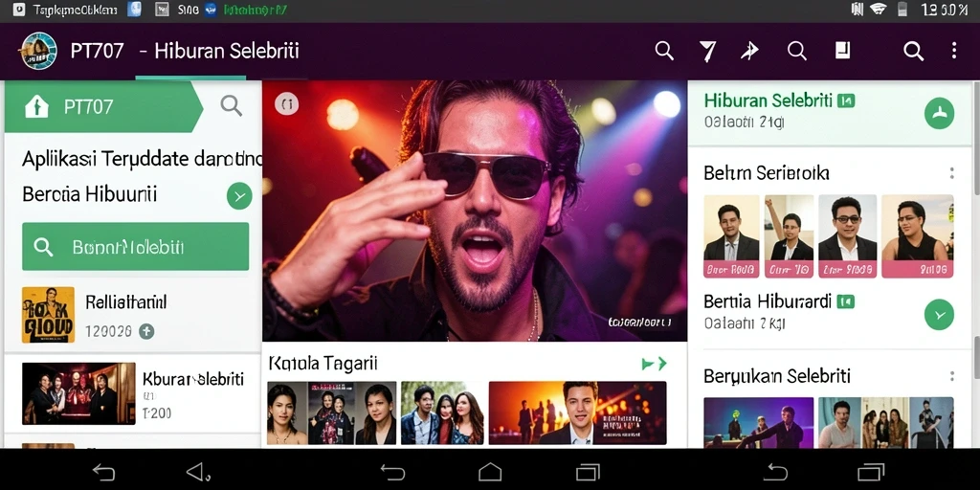
Task: Open the wide concert thumbnail under Katola Tagarii
Action: pos(577,413)
